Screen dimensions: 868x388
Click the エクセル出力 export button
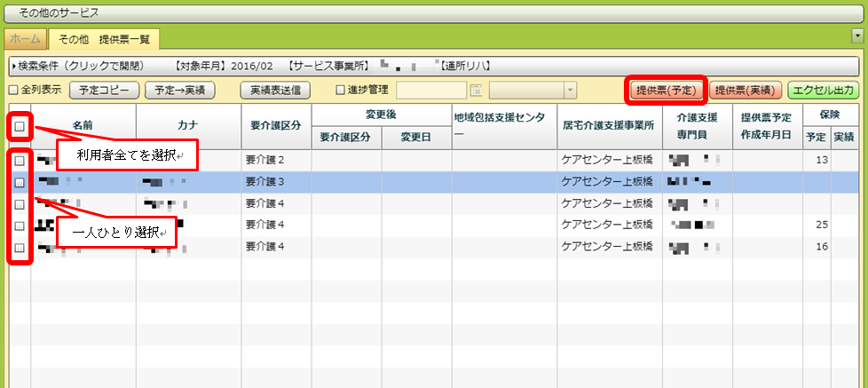pos(824,90)
